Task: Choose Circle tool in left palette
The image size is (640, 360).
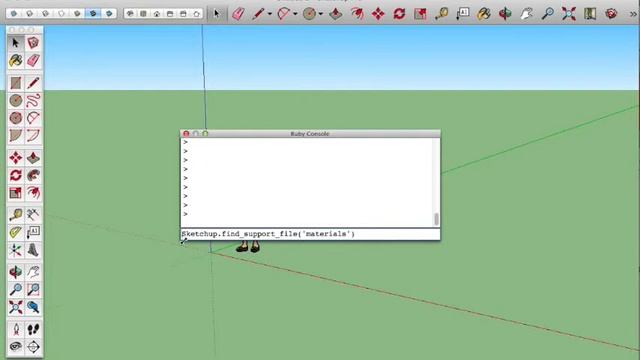Action: click(16, 100)
